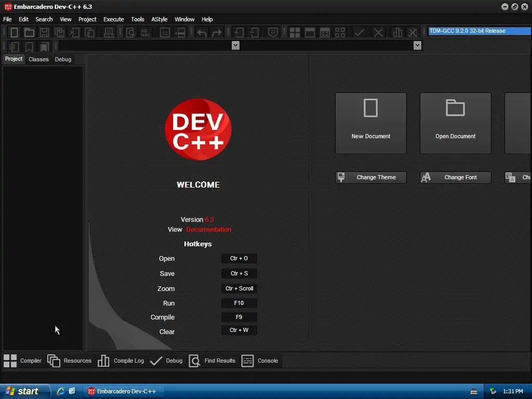Open the Edit menu
Viewport: 532px width, 399px height.
(23, 19)
